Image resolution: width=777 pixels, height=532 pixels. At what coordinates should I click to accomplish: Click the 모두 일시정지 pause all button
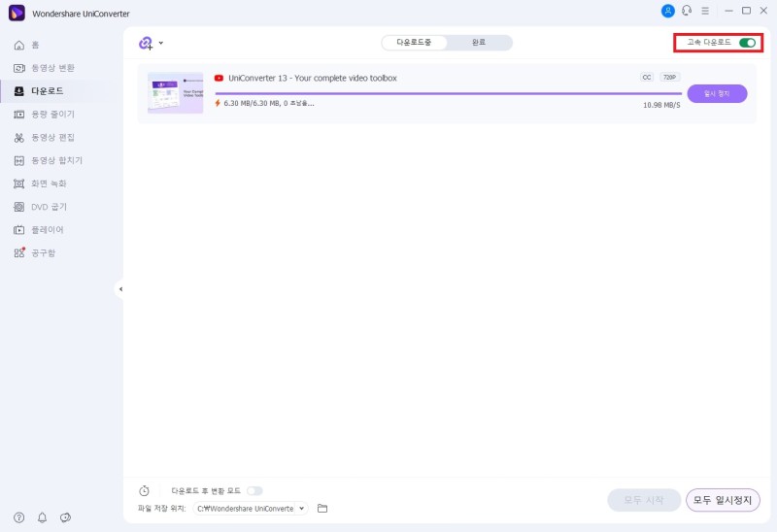[x=723, y=500]
